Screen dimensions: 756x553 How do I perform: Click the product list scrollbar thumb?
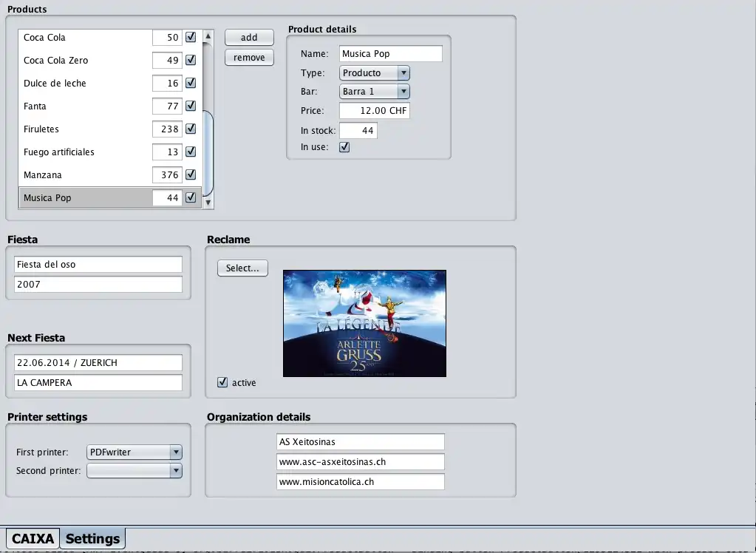(208, 153)
